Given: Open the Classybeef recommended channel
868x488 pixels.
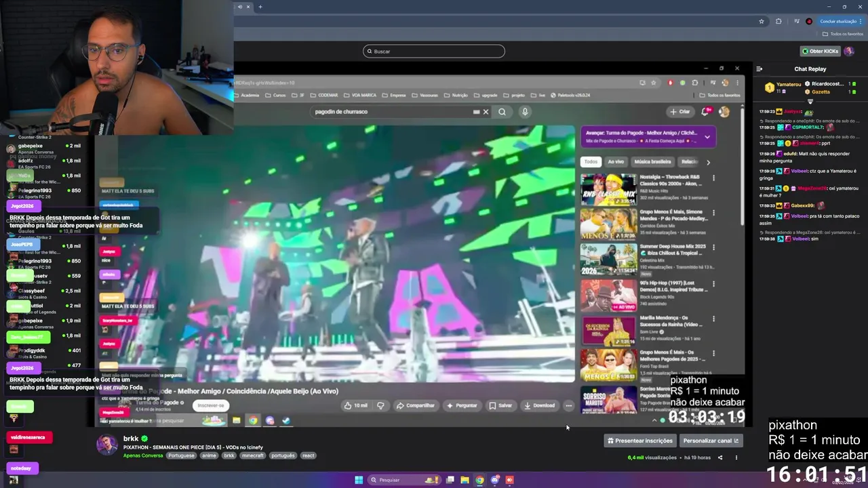Looking at the screenshot, I should click(44, 293).
